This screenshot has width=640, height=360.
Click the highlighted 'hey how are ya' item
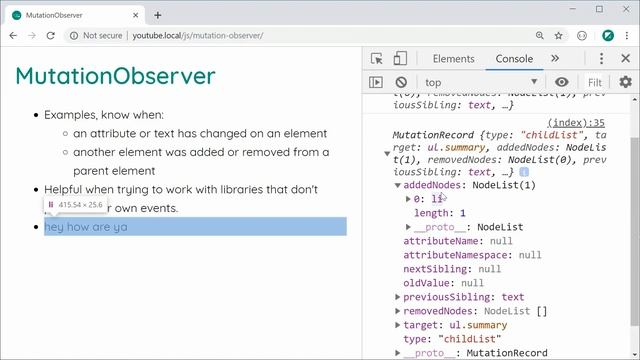[195, 227]
